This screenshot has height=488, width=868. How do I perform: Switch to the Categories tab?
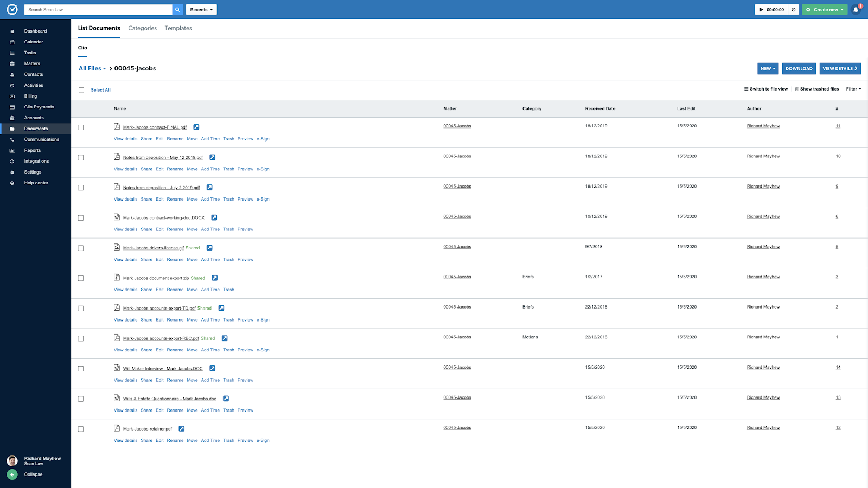click(x=143, y=28)
